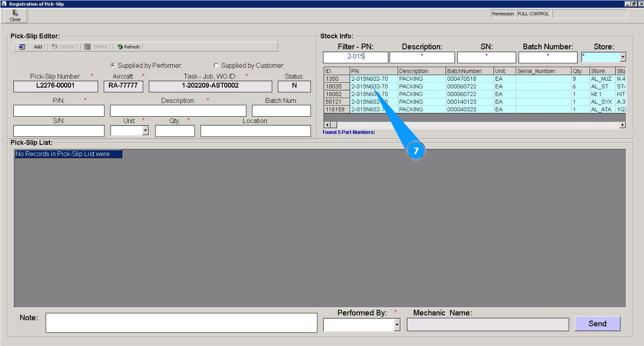Click the Found 5 Part Numbers text
Viewport: 644px width, 346px height.
tap(349, 132)
